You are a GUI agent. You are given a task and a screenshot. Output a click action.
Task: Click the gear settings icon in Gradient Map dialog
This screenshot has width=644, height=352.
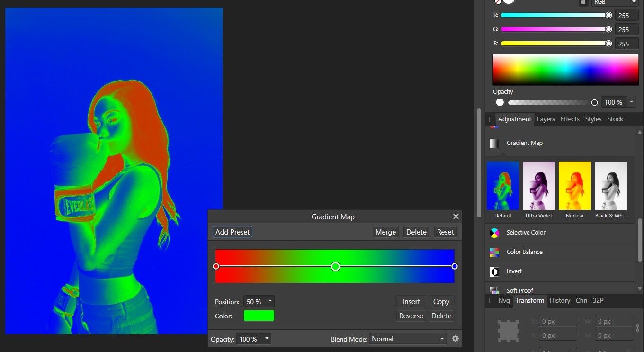tap(455, 338)
